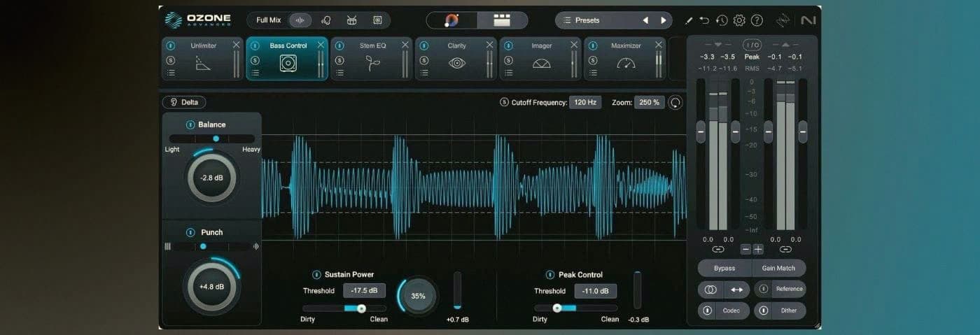
Task: Click the Ozone Advanced logo
Action: (198, 20)
